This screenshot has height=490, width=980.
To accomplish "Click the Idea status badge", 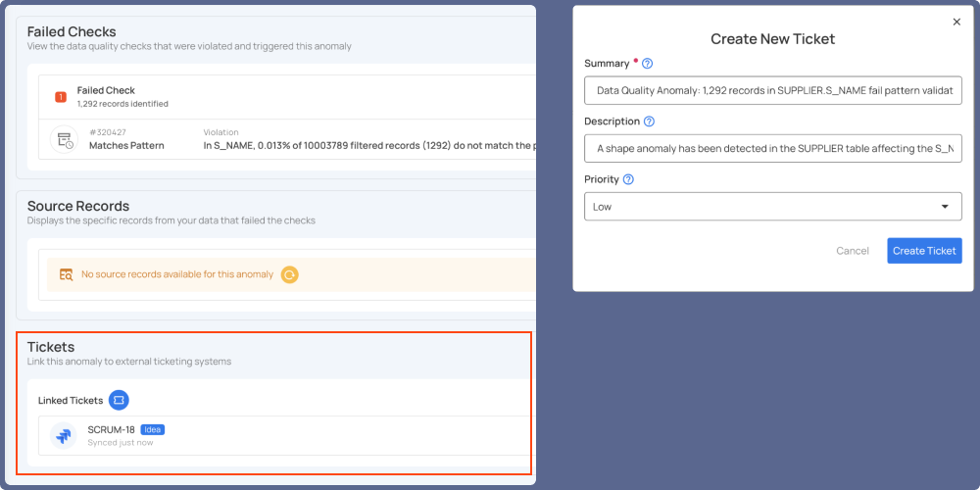I will (152, 429).
